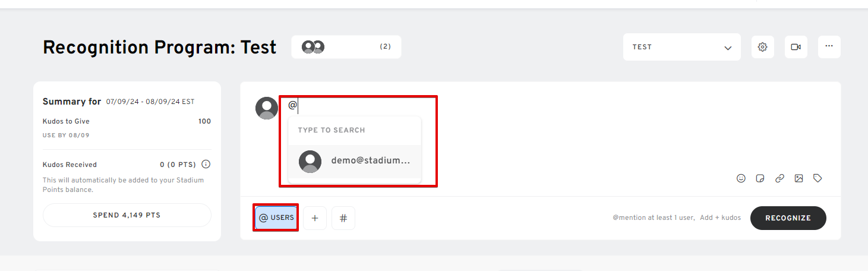Click the @ USERS mention button
The height and width of the screenshot is (271, 868).
point(276,218)
